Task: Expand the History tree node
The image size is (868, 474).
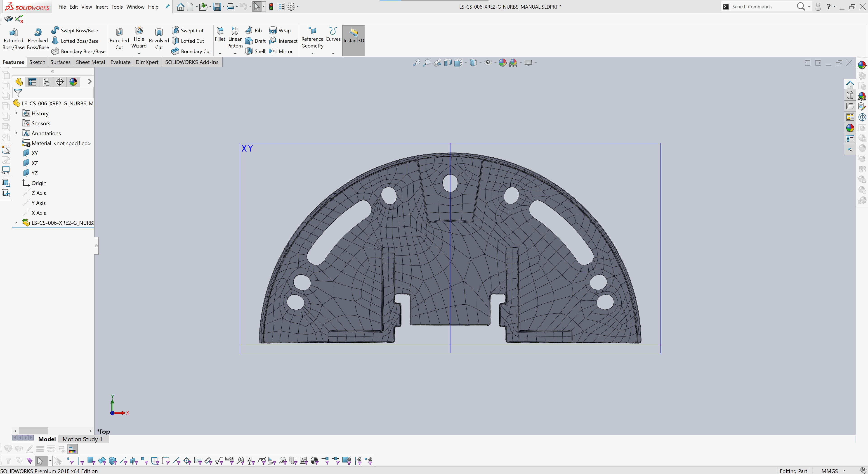Action: point(16,113)
